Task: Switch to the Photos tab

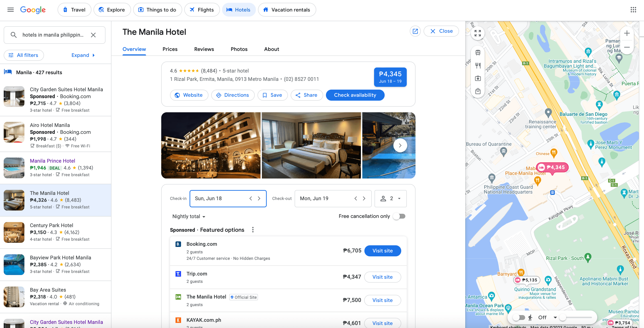Action: point(239,49)
